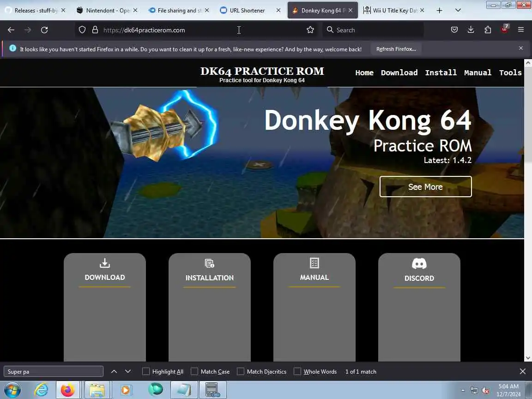Click the DISCORD card heading
This screenshot has width=532, height=399.
coord(419,278)
